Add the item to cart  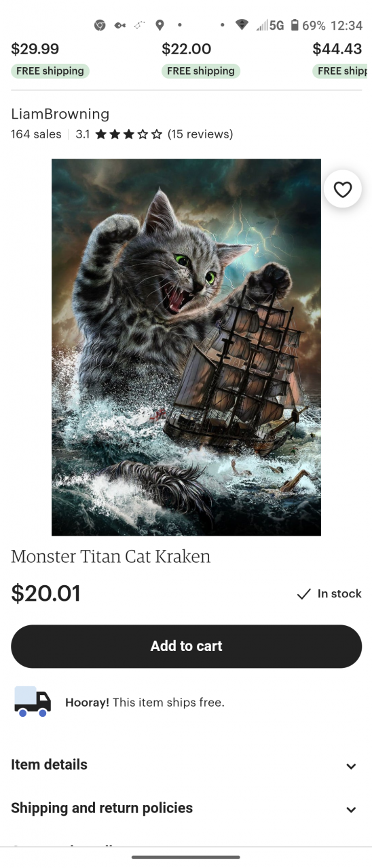coord(186,646)
